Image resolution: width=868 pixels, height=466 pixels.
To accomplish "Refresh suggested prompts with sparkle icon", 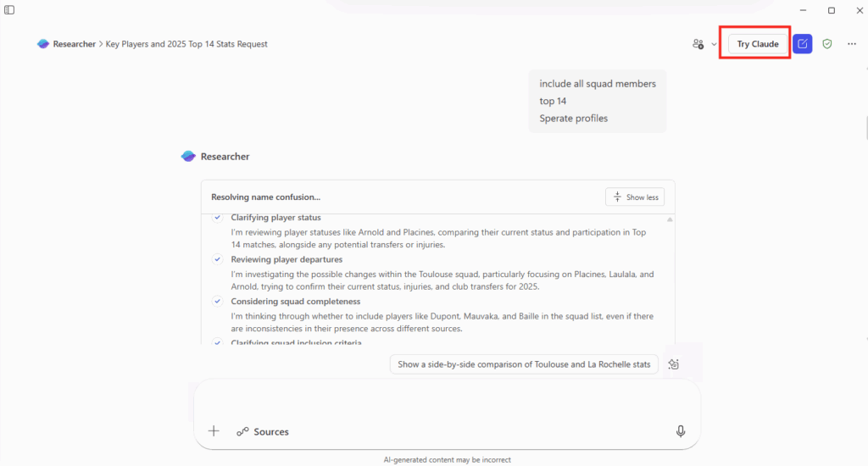I will (x=674, y=364).
